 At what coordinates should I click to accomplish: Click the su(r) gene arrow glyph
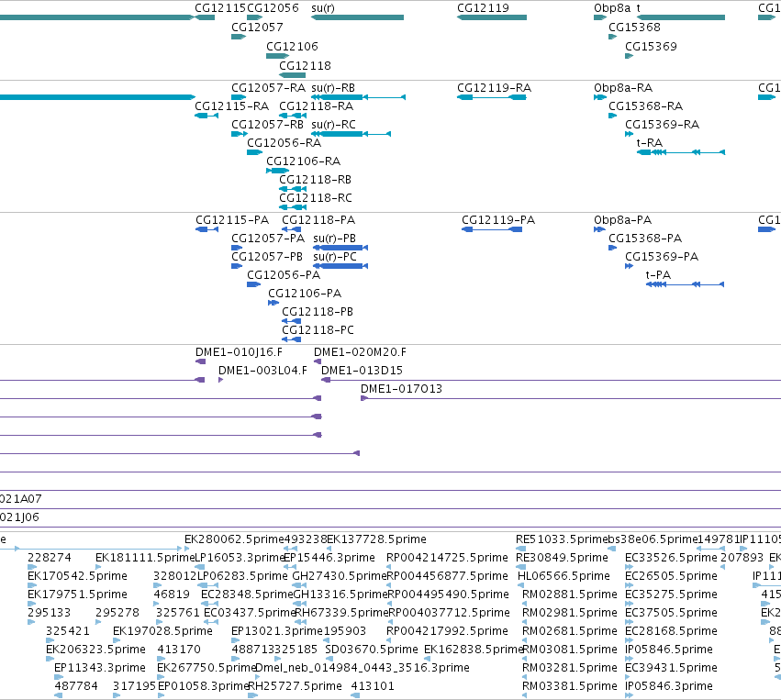coord(357,17)
